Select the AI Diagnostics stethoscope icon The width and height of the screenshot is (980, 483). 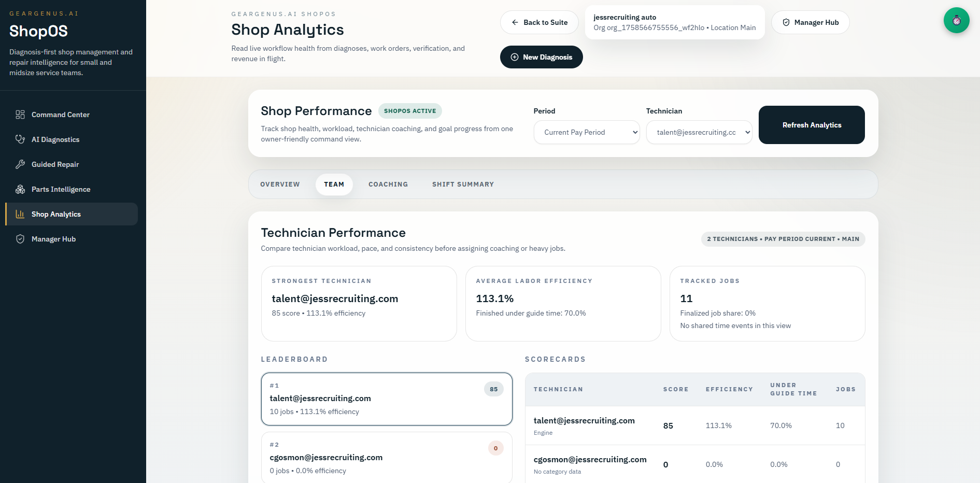[20, 139]
